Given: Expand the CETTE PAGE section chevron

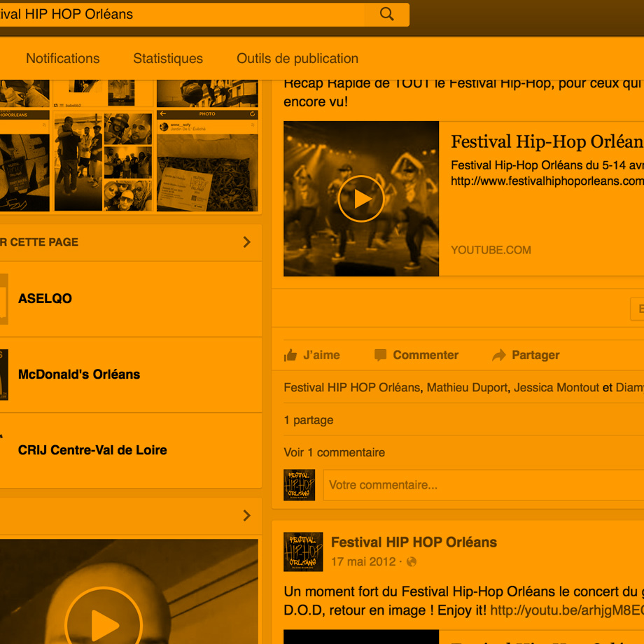Looking at the screenshot, I should (x=247, y=242).
